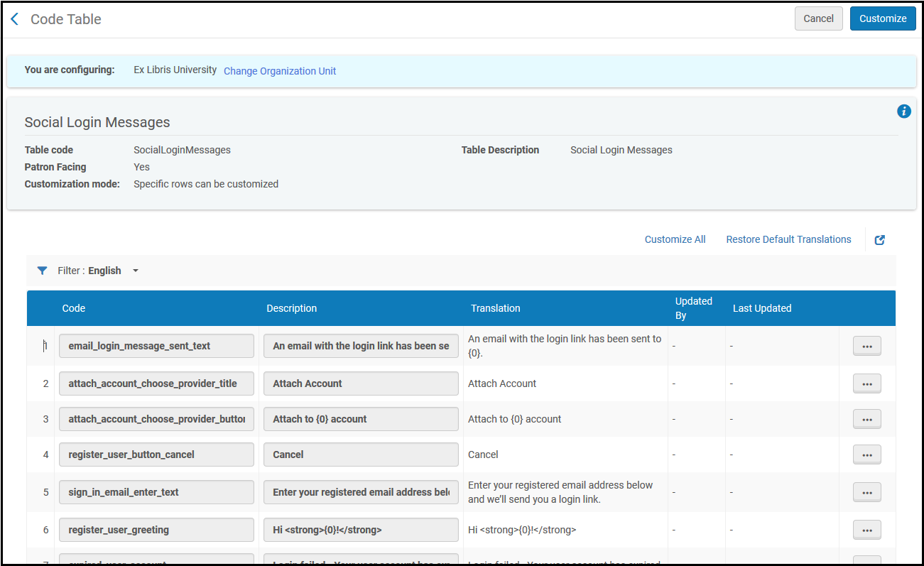Click the email_login_message_sent_text code field
This screenshot has height=566, width=924.
pos(156,346)
